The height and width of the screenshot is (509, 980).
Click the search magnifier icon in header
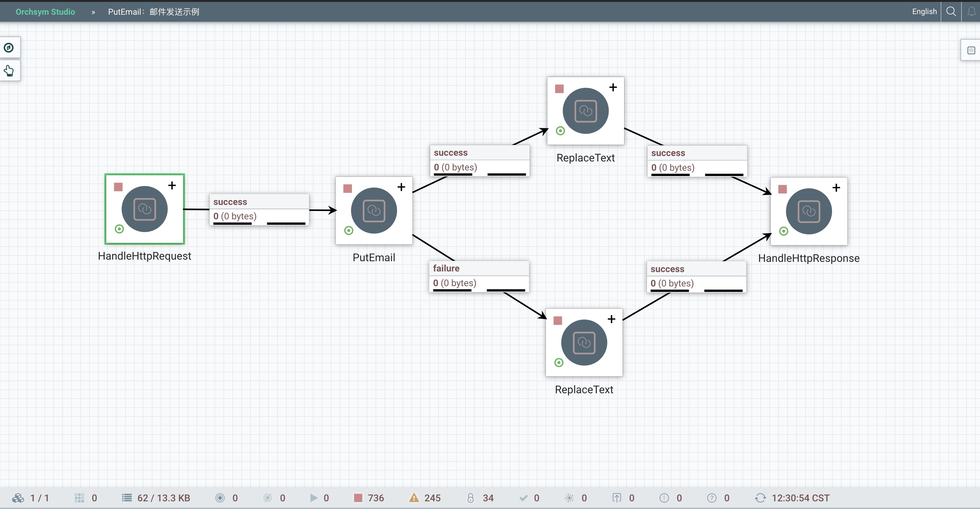[x=951, y=12]
